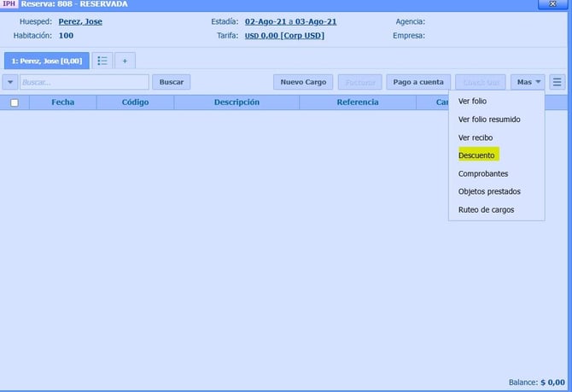Select Descuento from the menu
Screen dimensions: 572x392
point(477,155)
